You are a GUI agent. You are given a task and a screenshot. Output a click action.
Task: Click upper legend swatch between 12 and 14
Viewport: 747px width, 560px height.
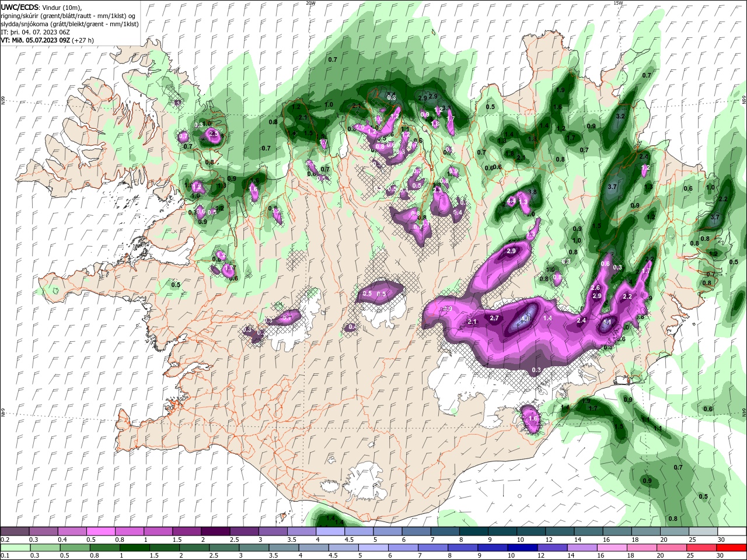tap(560, 531)
